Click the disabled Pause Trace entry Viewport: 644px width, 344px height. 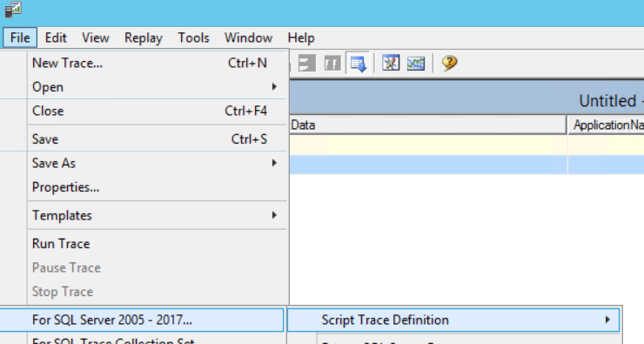point(144,267)
